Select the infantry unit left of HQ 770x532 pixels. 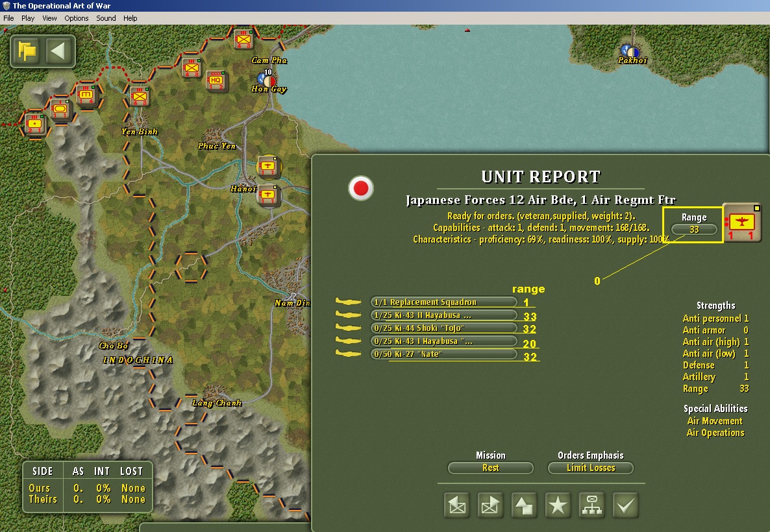coord(192,67)
